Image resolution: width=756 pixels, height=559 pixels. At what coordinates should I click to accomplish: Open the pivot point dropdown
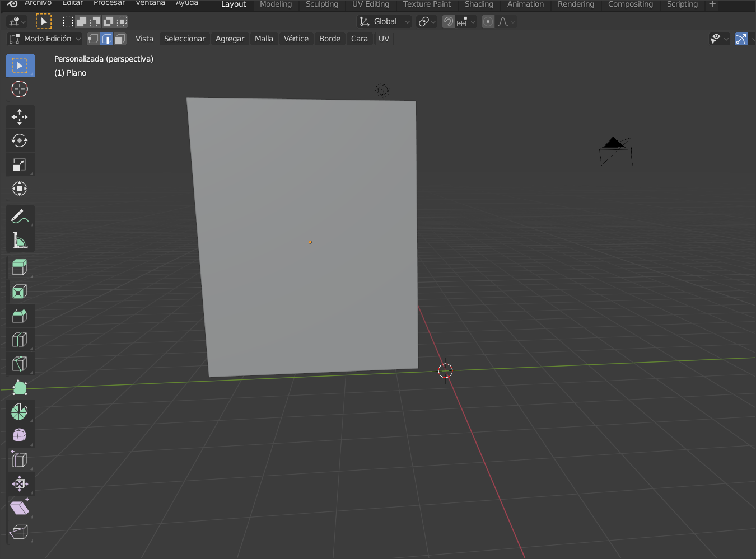point(427,21)
